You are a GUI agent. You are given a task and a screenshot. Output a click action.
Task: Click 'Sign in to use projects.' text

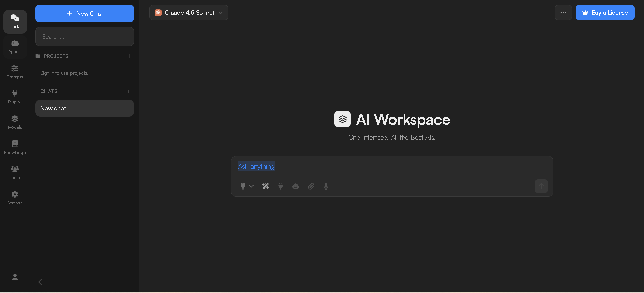click(x=64, y=73)
